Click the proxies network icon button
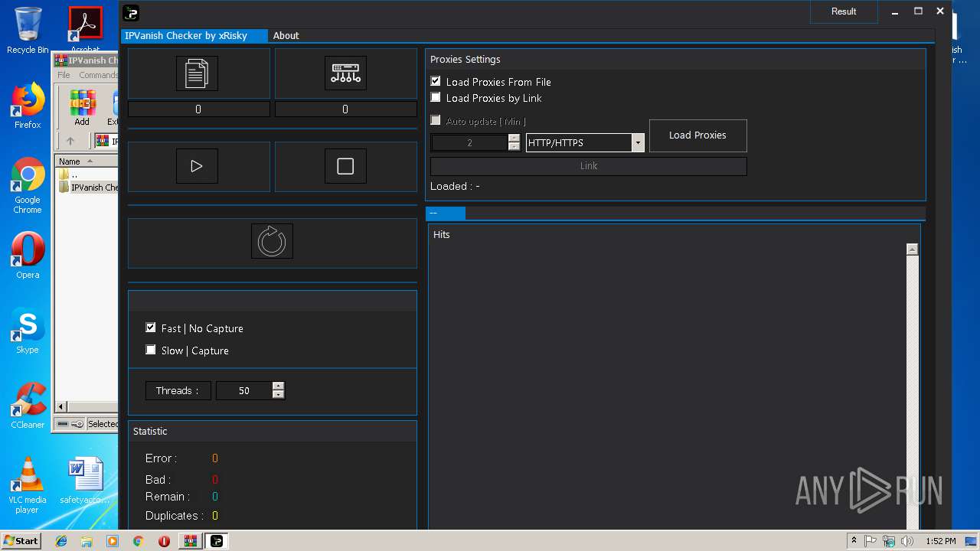Image resolution: width=980 pixels, height=551 pixels. [x=345, y=73]
